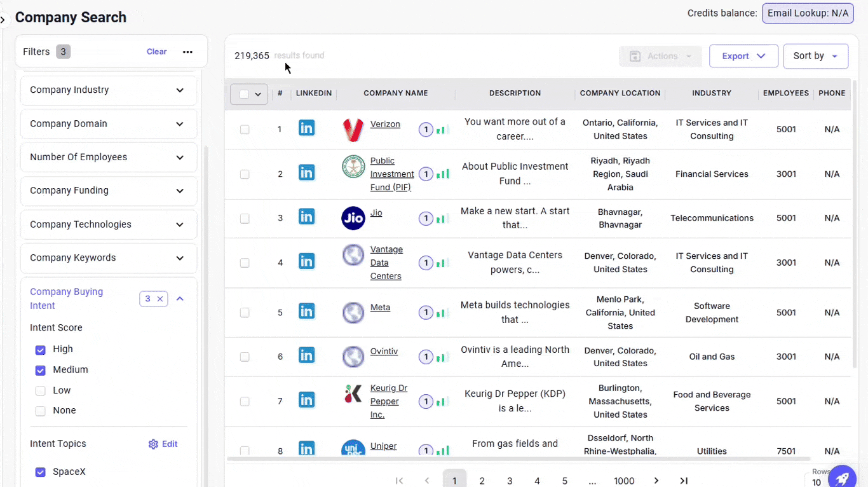The width and height of the screenshot is (868, 487).
Task: Open LinkedIn icon for Keurig Dr Pepper
Action: coord(306,401)
